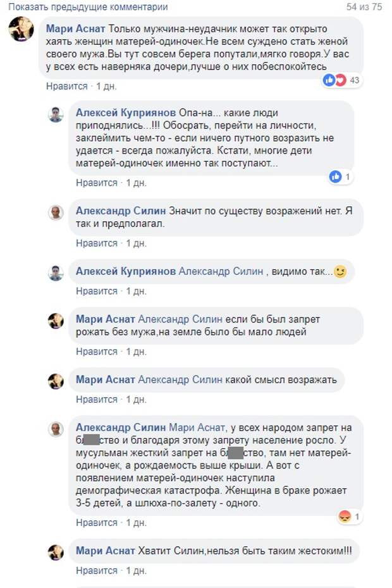Open Алексей Куприянов's avatar on first reply
392x588 pixels.
pyautogui.click(x=56, y=114)
